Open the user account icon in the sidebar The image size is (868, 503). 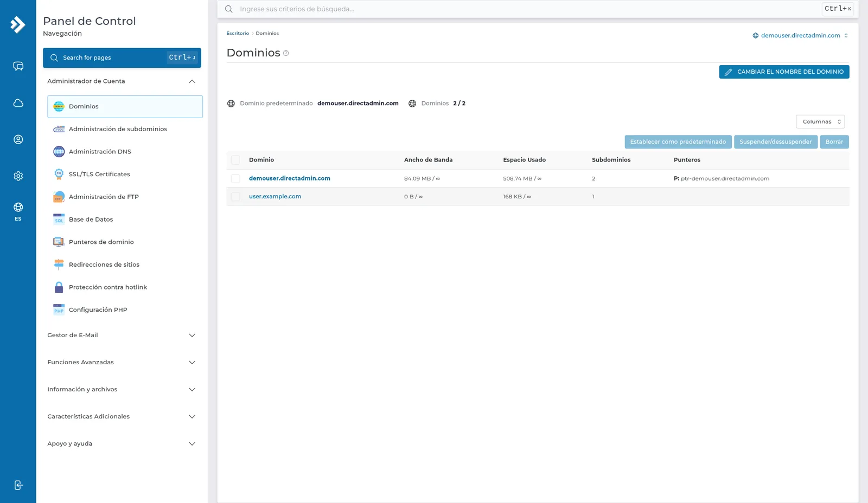[18, 139]
